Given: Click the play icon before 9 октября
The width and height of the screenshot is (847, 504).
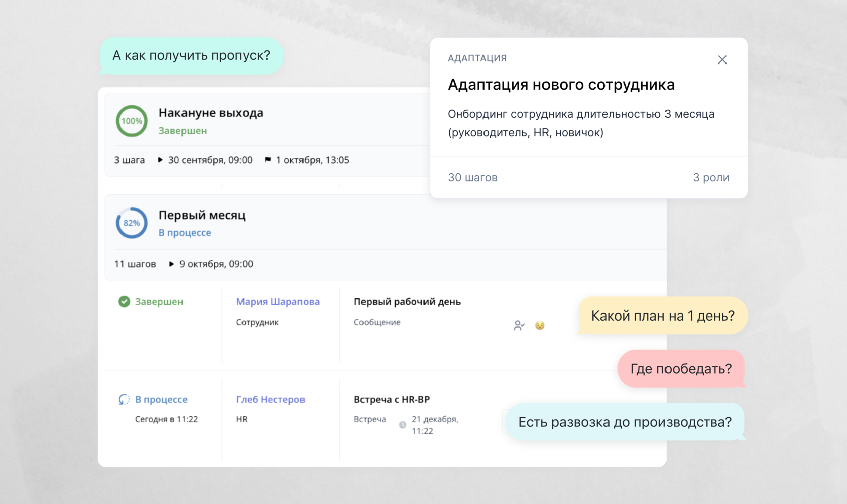Looking at the screenshot, I should tap(171, 264).
